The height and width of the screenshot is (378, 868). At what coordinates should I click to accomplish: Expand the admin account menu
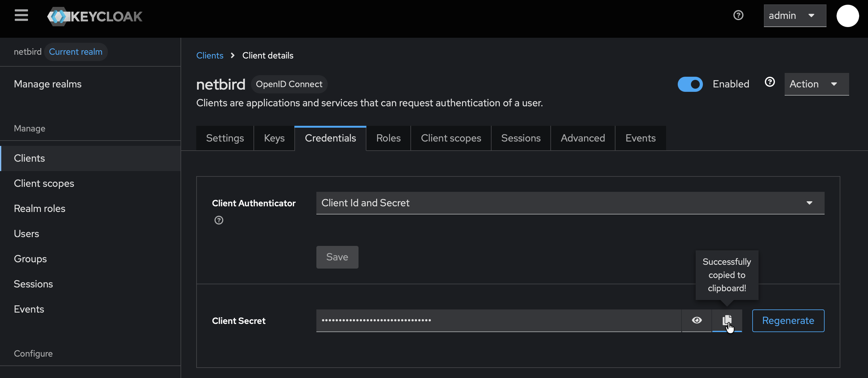794,15
